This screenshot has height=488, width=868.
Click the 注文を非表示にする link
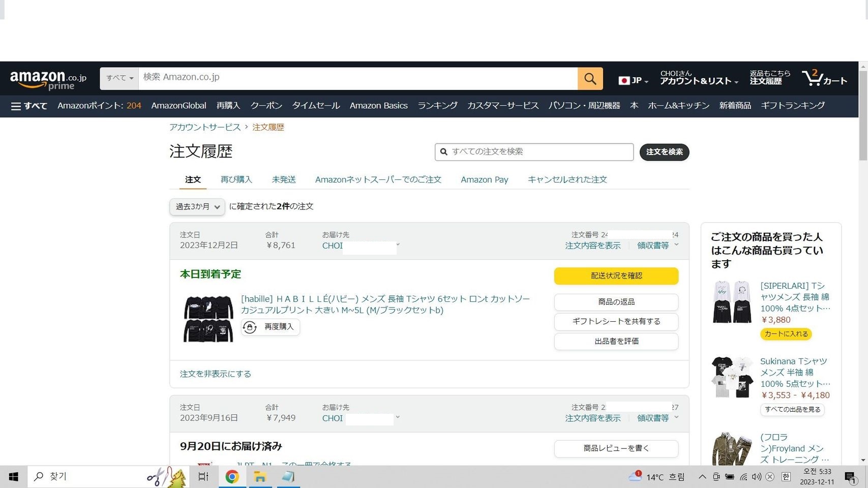[x=216, y=374]
